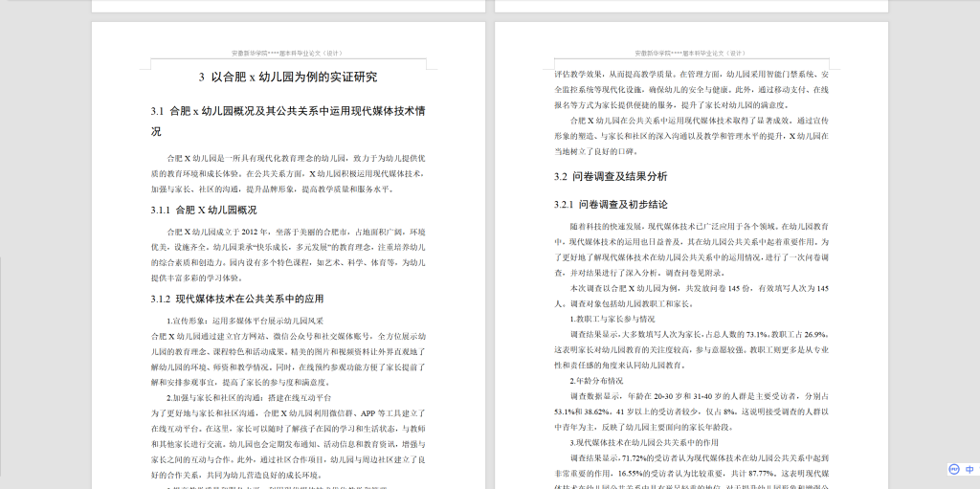Screen dimensions: 980x489
Task: Click the right page header "安徽新华学院****届本科毕业论文（设计）"
Action: (x=691, y=54)
